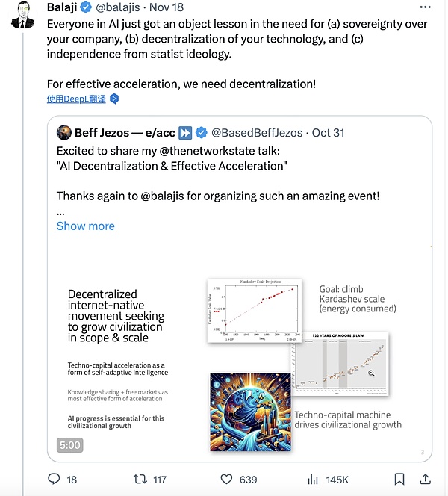Open the view analytics bar-chart icon
Viewport: 448px width, 496px height.
tap(314, 479)
